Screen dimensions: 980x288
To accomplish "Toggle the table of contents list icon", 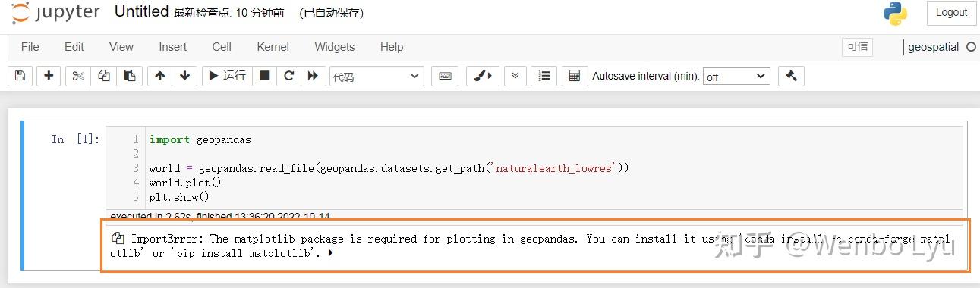I will point(544,76).
